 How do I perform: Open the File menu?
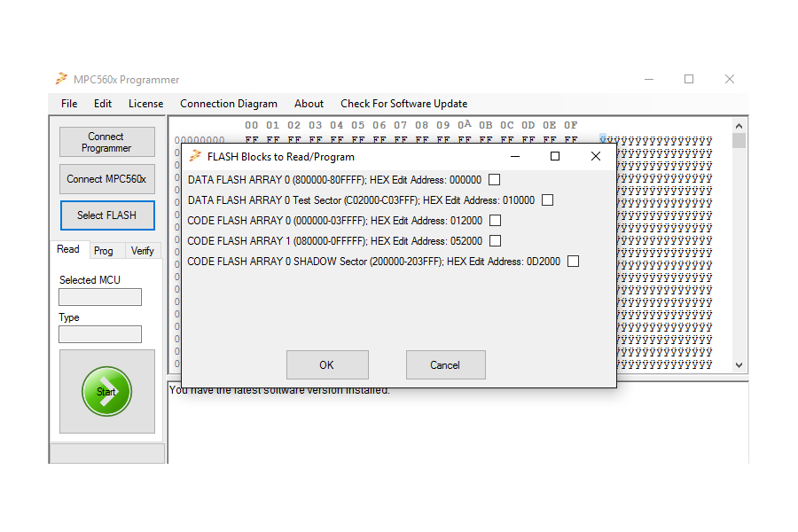pos(69,104)
